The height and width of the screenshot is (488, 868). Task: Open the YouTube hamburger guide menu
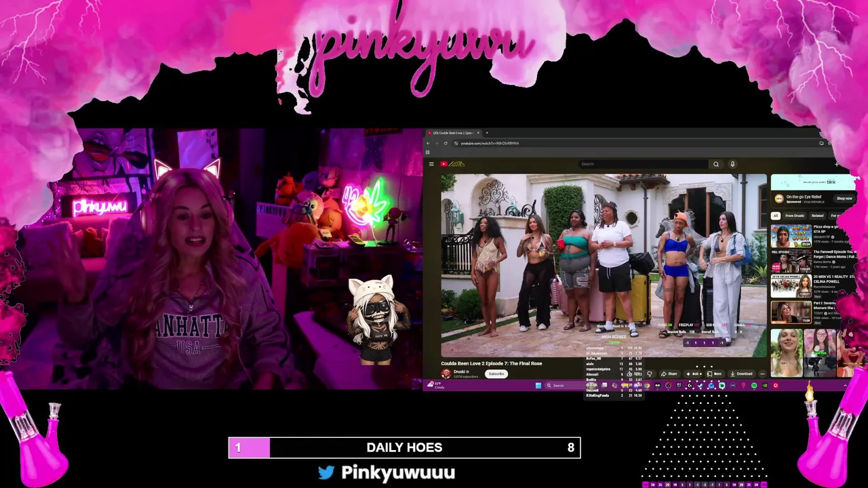[431, 164]
